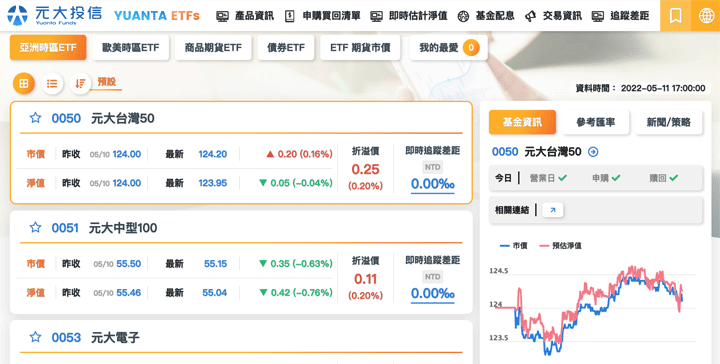Click the 基金配息 pie icon
The height and width of the screenshot is (364, 720).
point(463,16)
